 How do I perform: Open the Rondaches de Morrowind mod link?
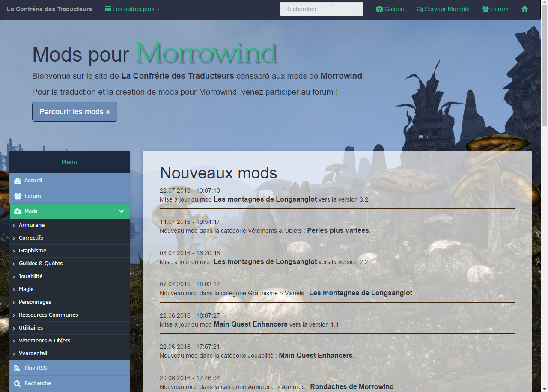pyautogui.click(x=351, y=386)
